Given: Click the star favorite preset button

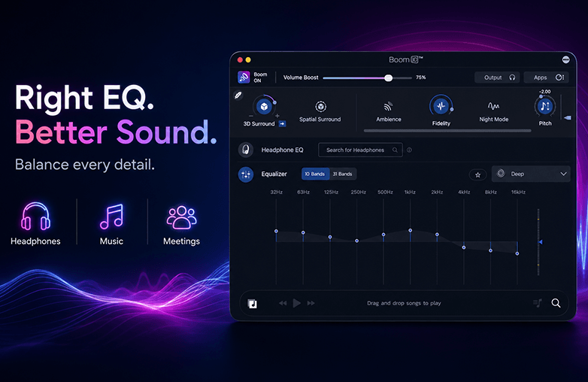Looking at the screenshot, I should pyautogui.click(x=477, y=174).
